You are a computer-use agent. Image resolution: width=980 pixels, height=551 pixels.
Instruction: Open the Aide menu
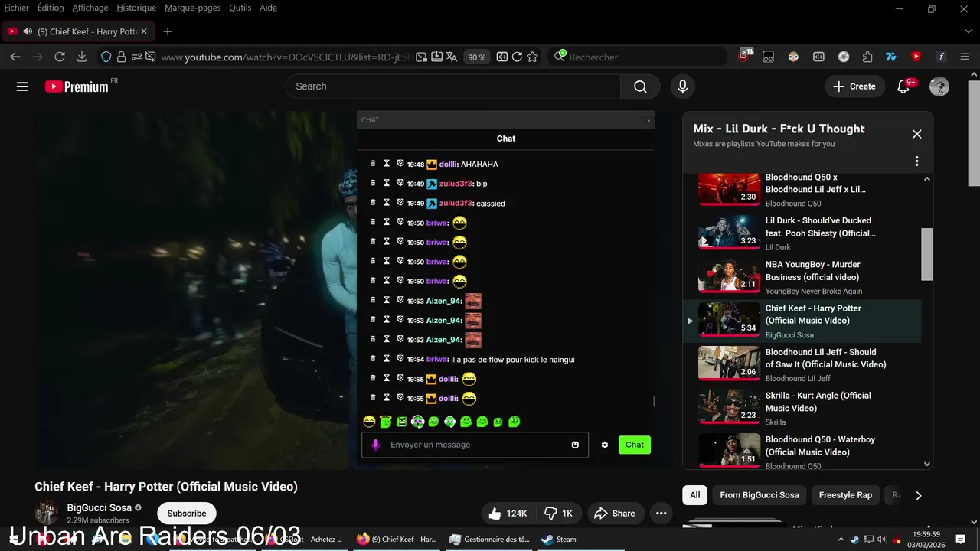268,8
